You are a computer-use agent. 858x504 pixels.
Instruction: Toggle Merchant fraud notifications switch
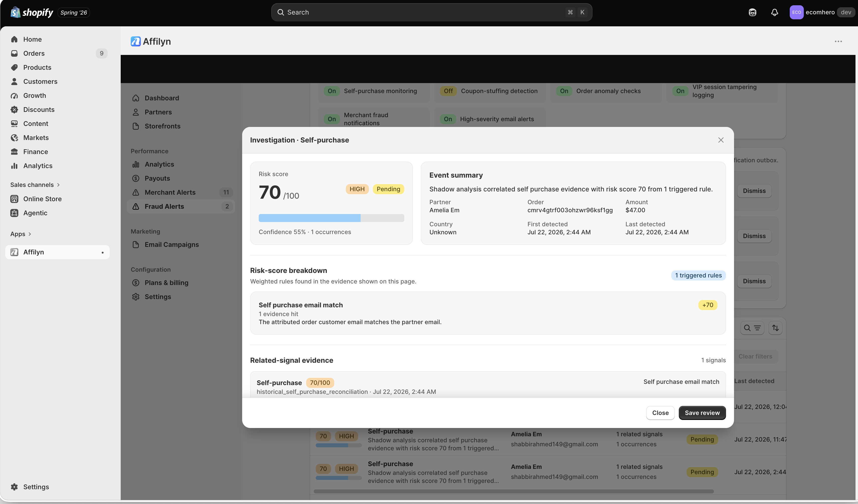[332, 119]
